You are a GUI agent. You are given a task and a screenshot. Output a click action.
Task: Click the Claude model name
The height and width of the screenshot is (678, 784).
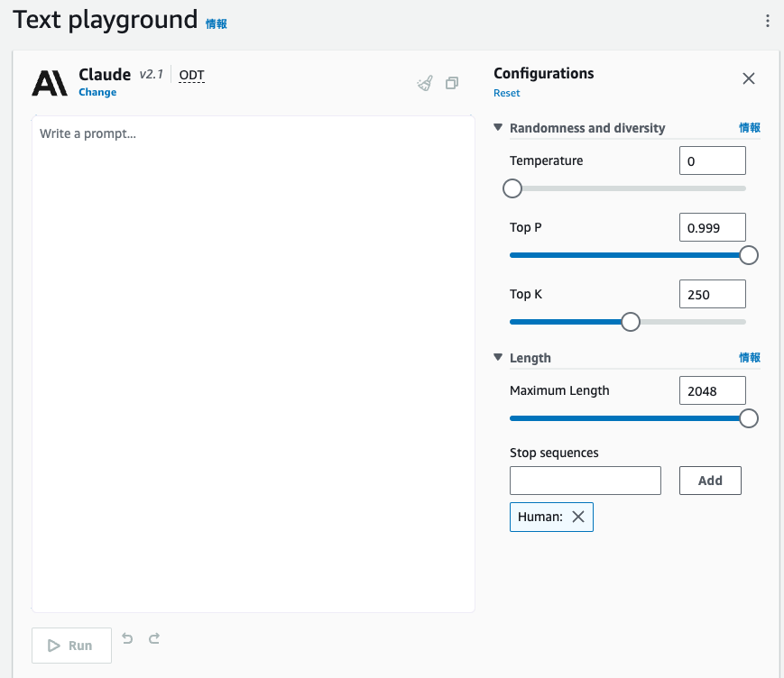click(105, 75)
